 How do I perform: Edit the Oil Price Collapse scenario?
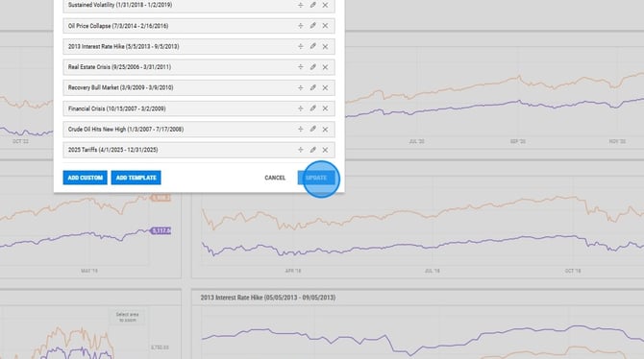coord(313,26)
